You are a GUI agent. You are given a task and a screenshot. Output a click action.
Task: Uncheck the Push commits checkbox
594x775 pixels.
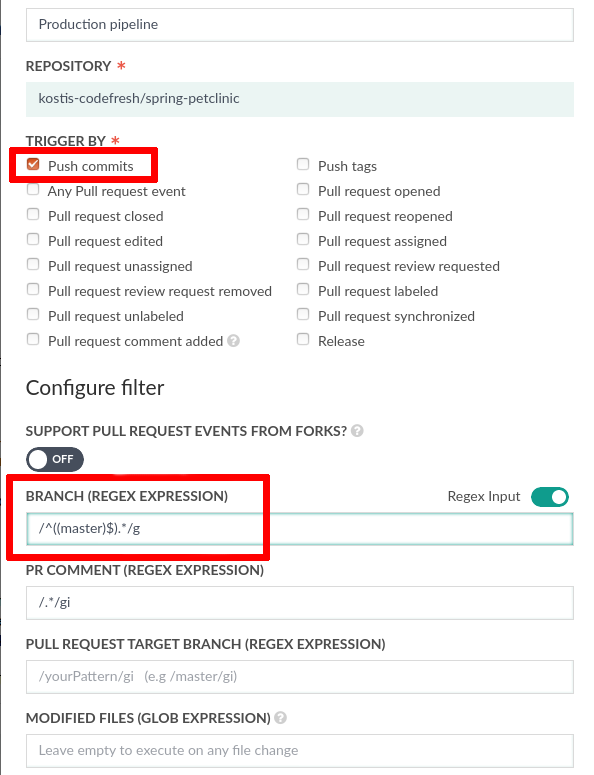33,164
